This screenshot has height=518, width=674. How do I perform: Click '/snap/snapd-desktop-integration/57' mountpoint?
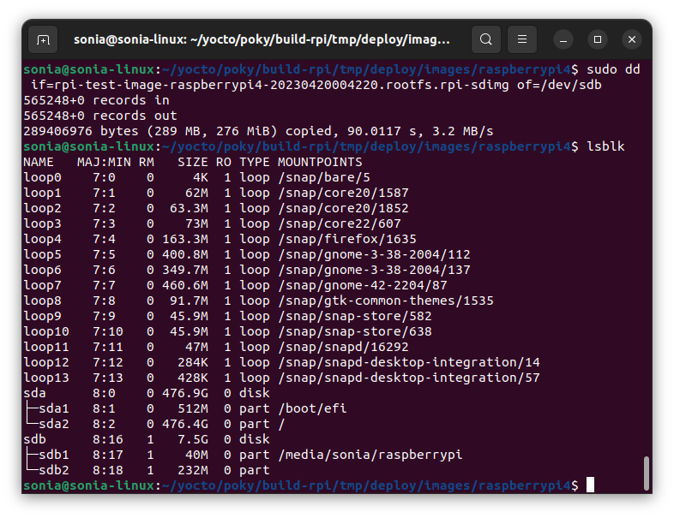(x=409, y=378)
